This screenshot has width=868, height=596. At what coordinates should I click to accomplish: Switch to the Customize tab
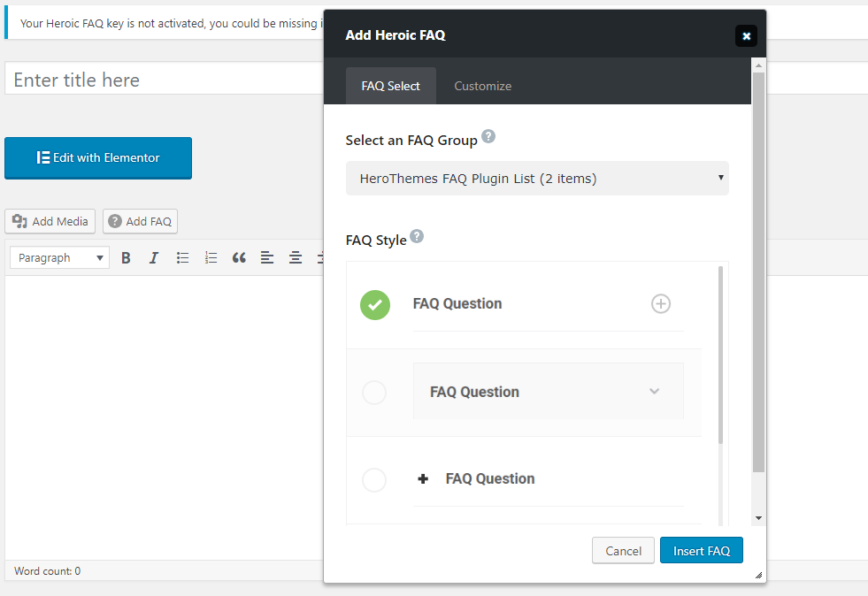482,86
